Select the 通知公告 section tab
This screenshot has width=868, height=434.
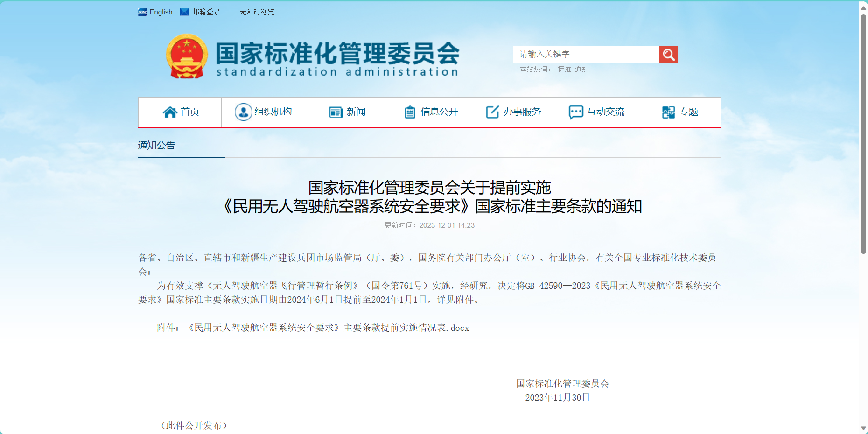(157, 146)
